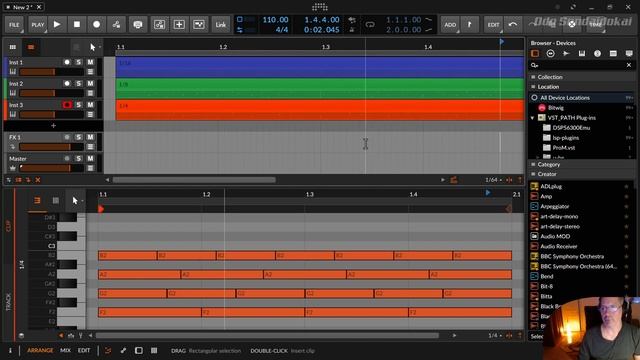Open the note editor 1/4 grid dropdown
The image size is (640, 360).
tap(495, 336)
